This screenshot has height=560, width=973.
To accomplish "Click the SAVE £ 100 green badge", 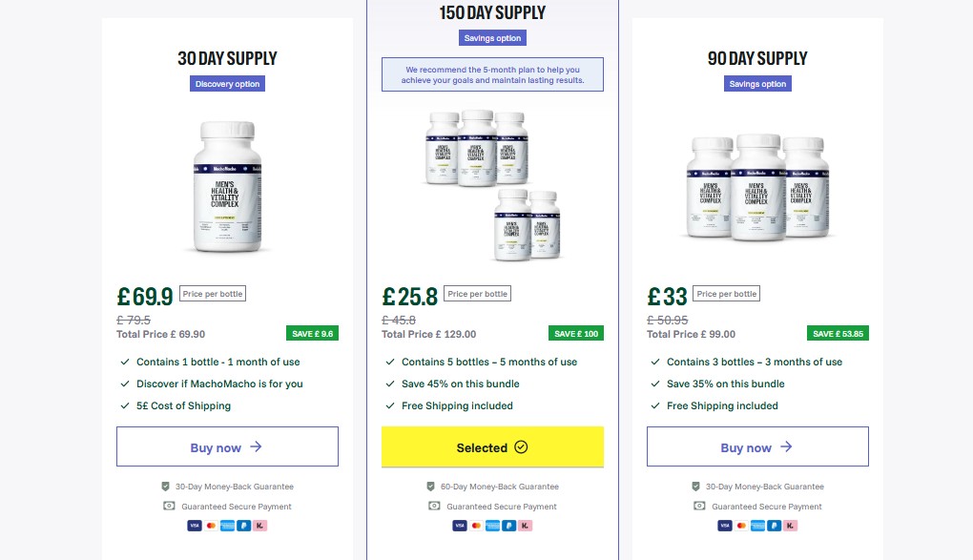I will click(576, 334).
